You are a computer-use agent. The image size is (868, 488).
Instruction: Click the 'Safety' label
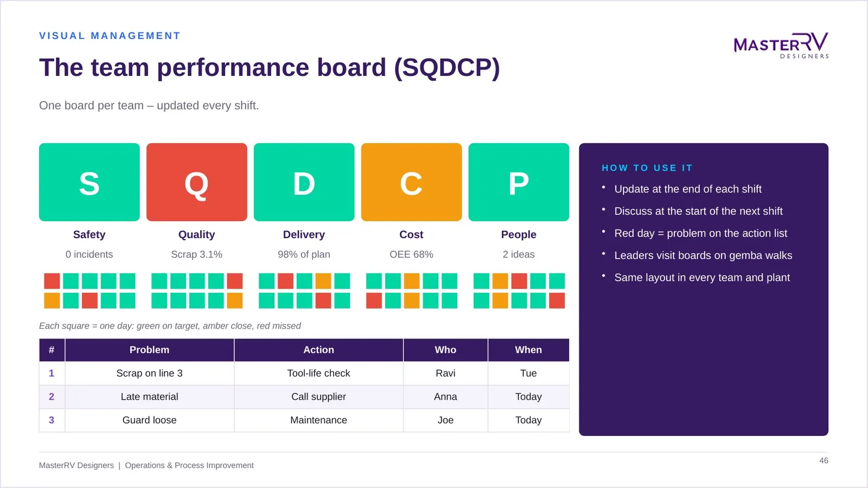point(90,235)
